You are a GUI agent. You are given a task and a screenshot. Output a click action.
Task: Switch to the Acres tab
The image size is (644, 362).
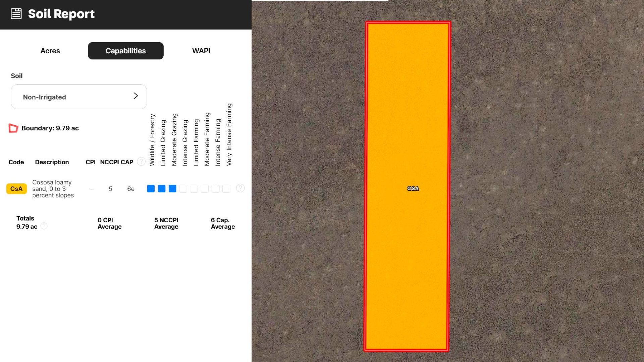[x=50, y=51]
